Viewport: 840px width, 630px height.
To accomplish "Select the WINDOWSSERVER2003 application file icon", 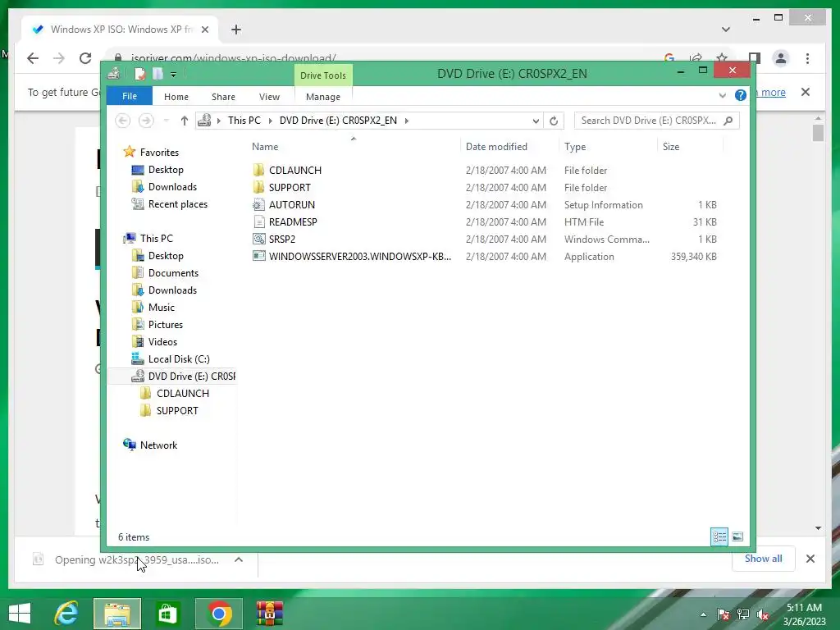I will 258,256.
